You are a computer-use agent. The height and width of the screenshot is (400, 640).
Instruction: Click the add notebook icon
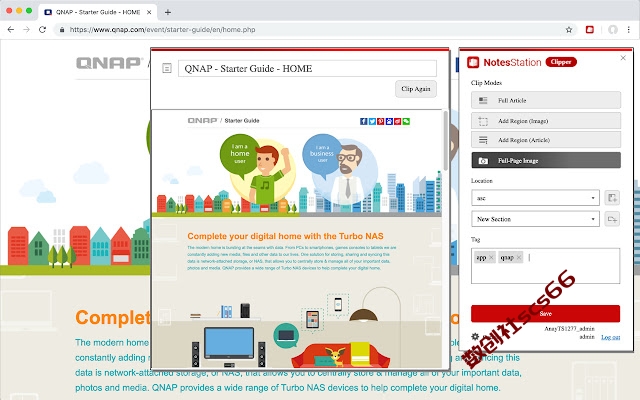[x=612, y=198]
